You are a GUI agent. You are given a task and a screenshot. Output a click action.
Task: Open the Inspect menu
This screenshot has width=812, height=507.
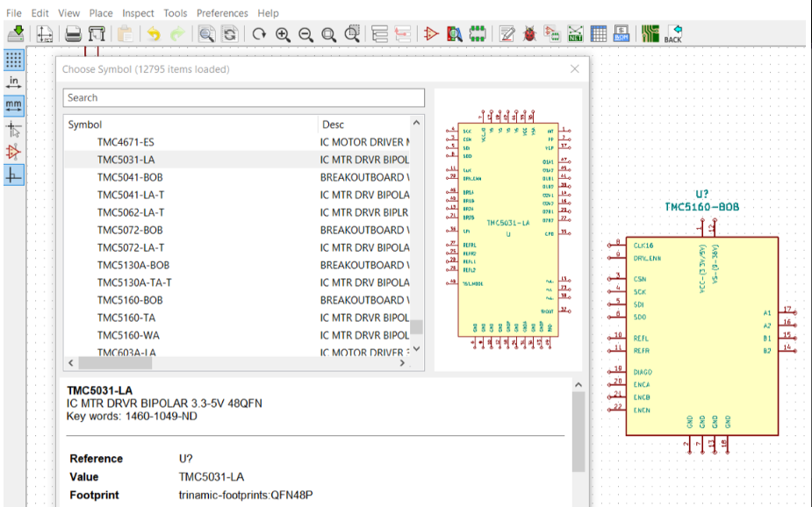tap(138, 13)
